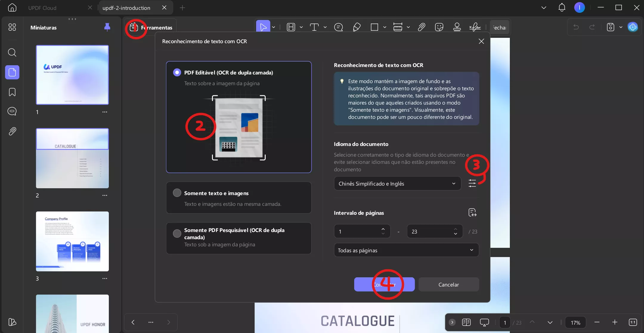This screenshot has width=644, height=333.
Task: Switch to the UPDF Cloud tab
Action: pos(42,8)
